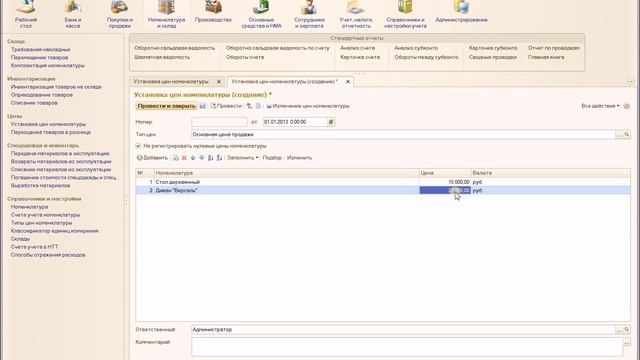Open Карточка счета report
Image resolution: width=640 pixels, height=360 pixels.
click(360, 57)
